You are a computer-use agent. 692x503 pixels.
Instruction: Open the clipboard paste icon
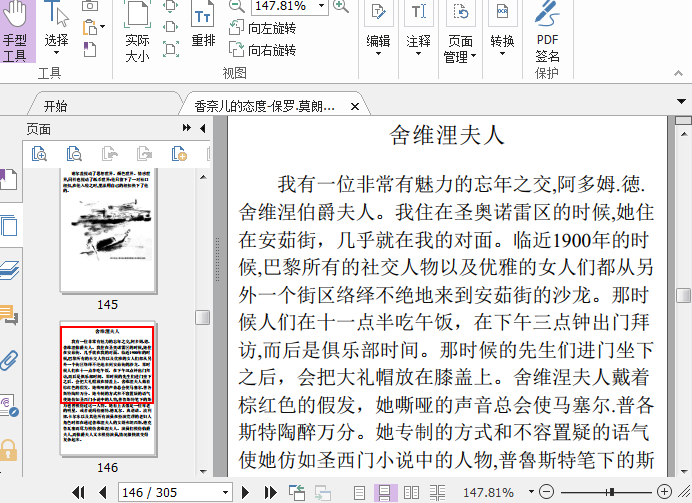pyautogui.click(x=90, y=27)
